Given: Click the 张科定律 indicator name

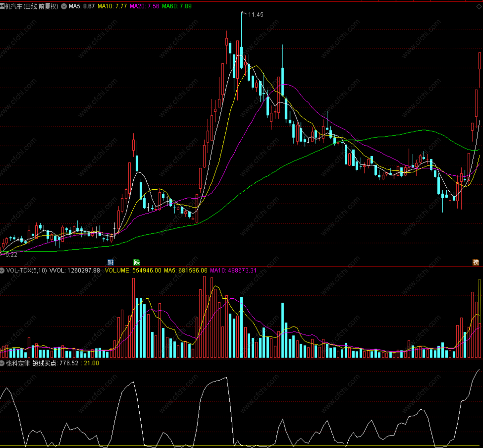Looking at the screenshot, I should (x=18, y=363).
